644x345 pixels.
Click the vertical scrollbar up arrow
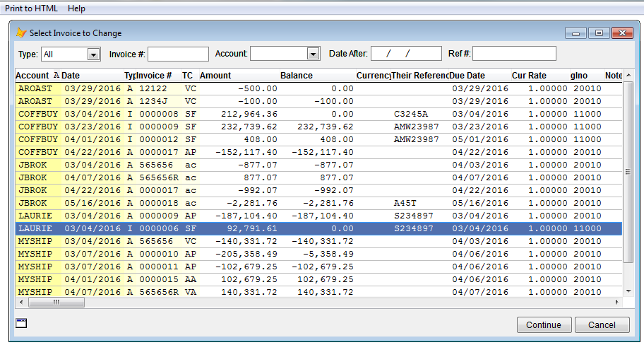tap(628, 76)
